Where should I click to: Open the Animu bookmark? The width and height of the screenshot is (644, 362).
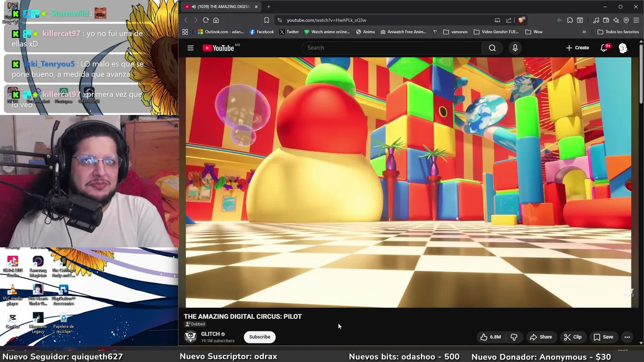(365, 32)
